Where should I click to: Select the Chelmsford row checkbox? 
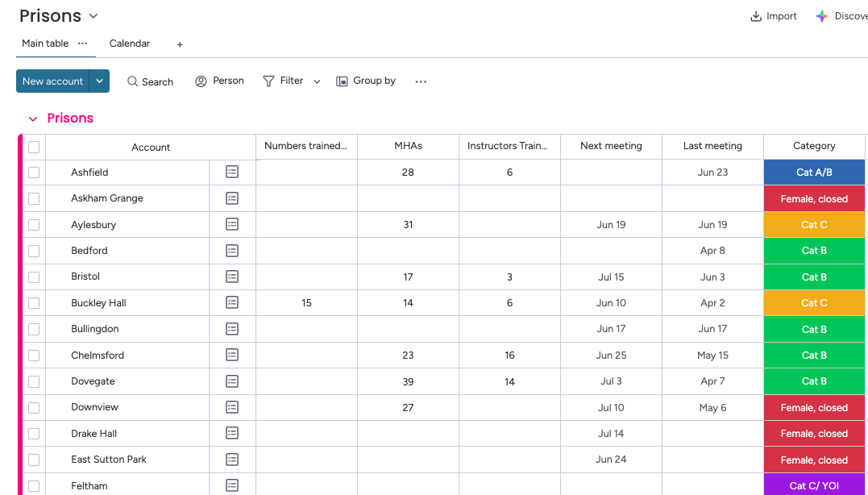pos(34,356)
